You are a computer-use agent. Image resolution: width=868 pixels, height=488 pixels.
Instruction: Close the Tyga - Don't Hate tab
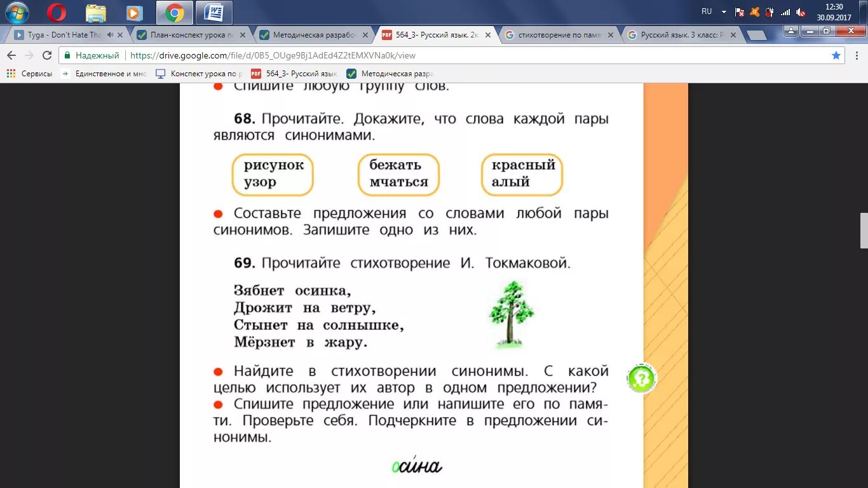(120, 35)
